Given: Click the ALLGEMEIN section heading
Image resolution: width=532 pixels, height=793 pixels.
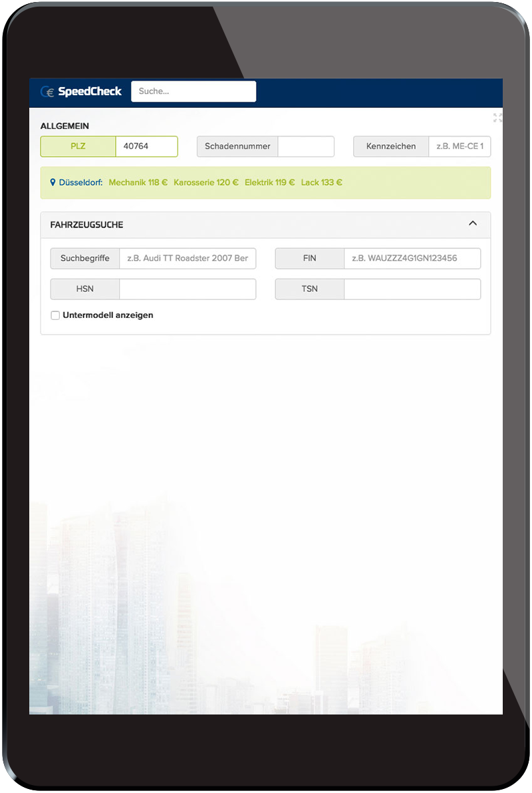Looking at the screenshot, I should click(x=65, y=126).
